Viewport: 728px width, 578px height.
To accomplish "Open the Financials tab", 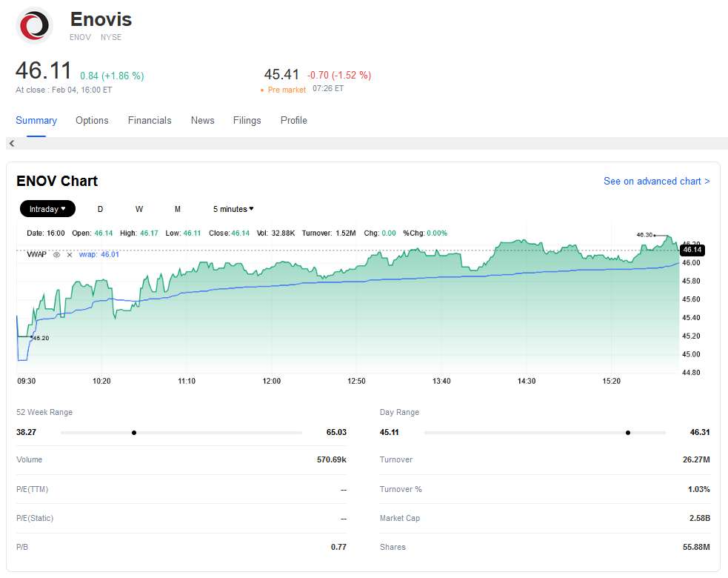I will click(x=150, y=120).
